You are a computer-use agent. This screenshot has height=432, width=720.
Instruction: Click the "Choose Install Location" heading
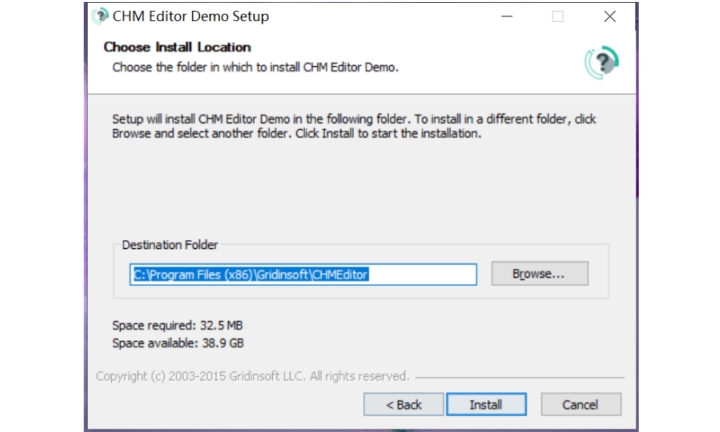point(177,47)
